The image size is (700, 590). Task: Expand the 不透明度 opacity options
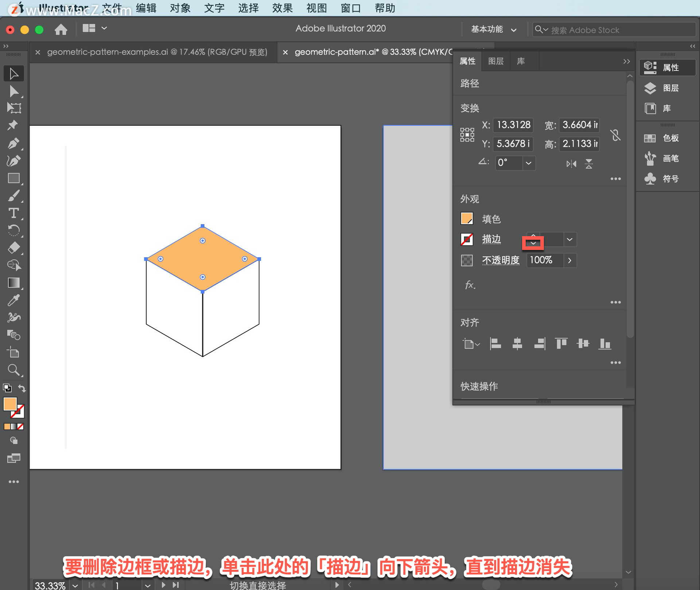point(571,260)
